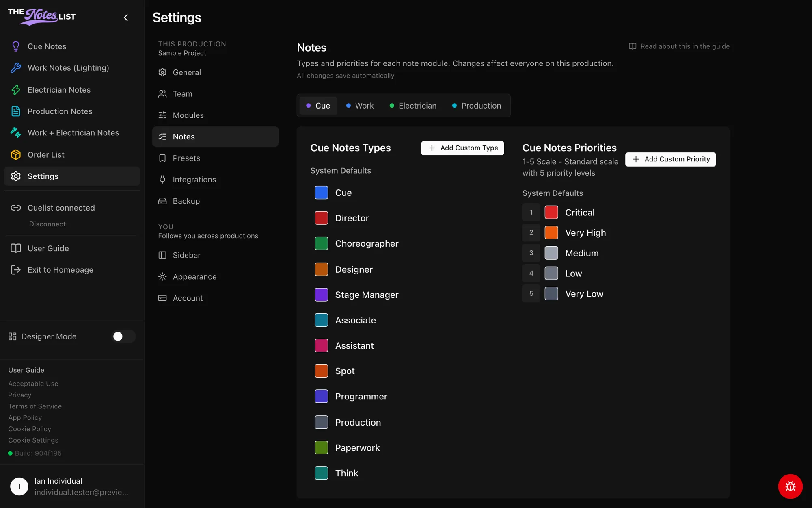The image size is (812, 508).
Task: Click the Work + Electrician Notes icon
Action: coord(16,133)
